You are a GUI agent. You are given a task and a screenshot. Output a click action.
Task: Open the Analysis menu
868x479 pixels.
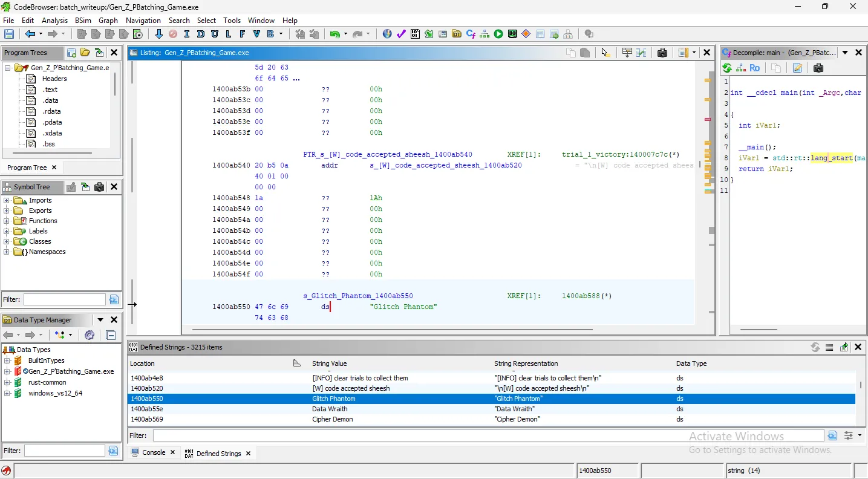point(54,20)
